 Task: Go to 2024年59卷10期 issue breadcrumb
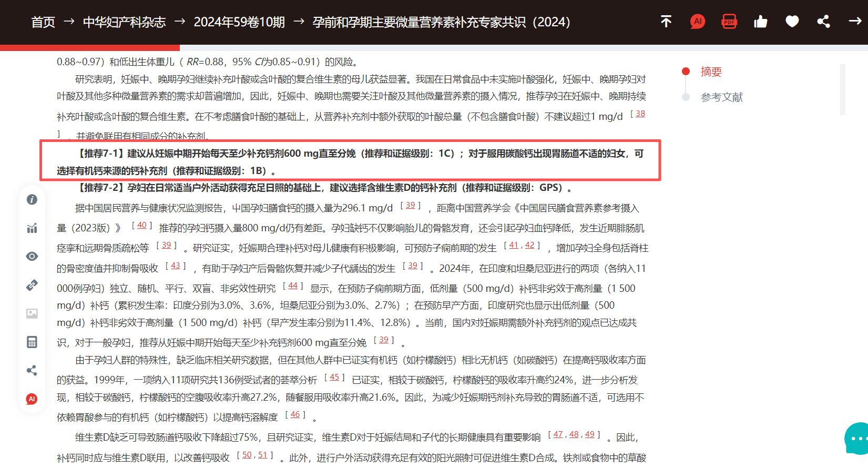[239, 22]
